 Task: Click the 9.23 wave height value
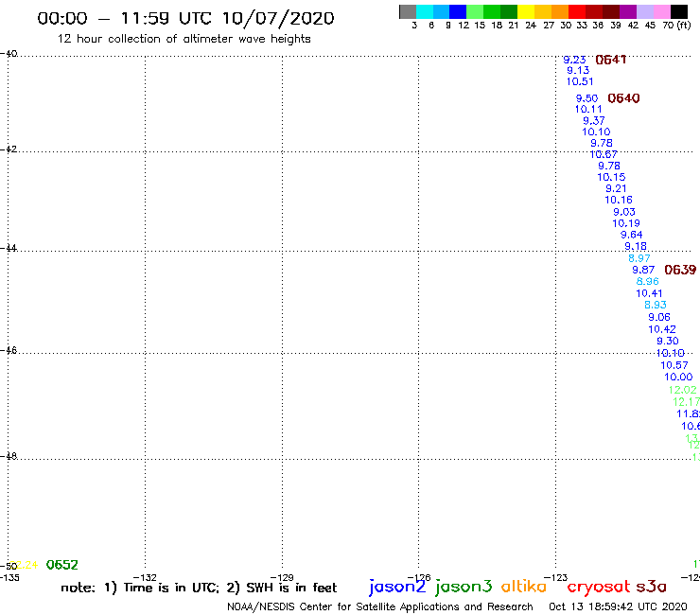(x=574, y=60)
